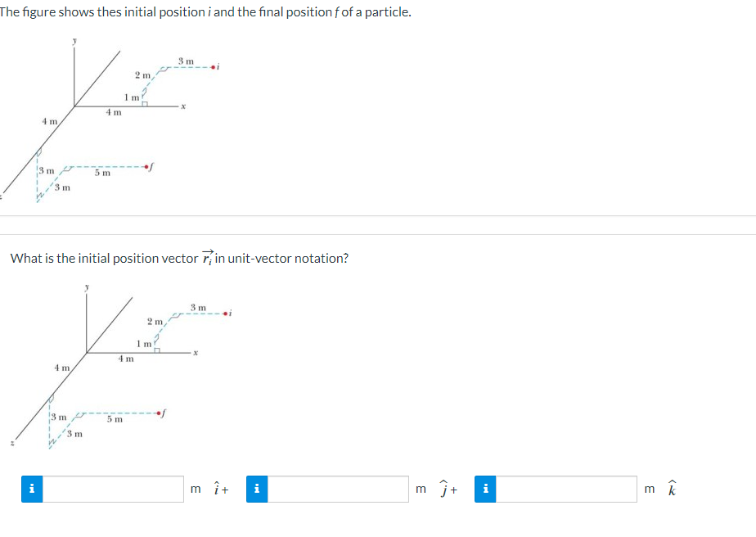Image resolution: width=756 pixels, height=537 pixels.
Task: Click the k̂ unit label after the third field
Action: pyautogui.click(x=672, y=488)
